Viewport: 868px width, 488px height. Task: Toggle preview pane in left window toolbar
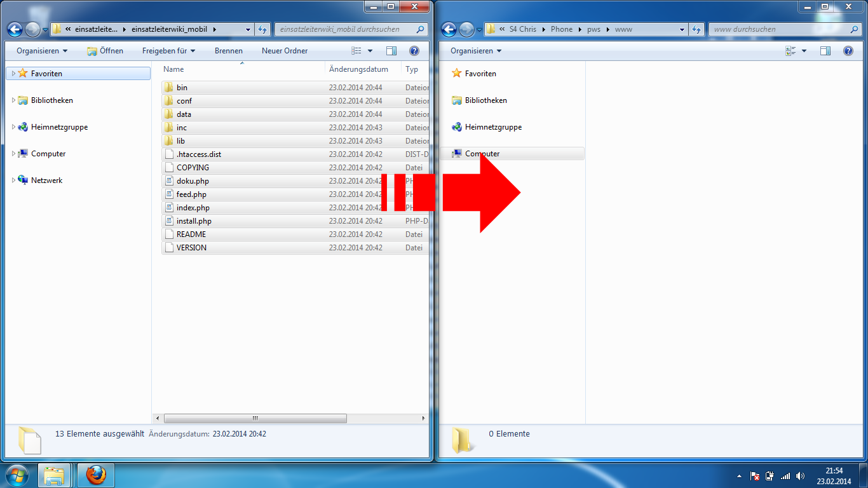coord(391,51)
